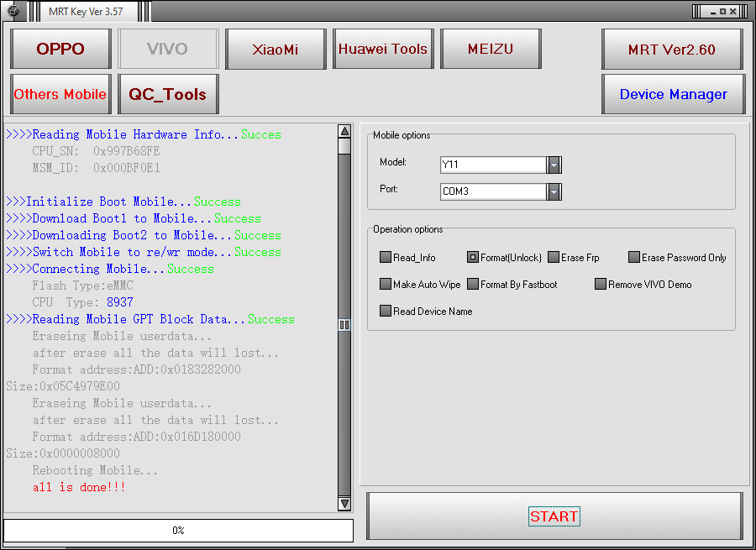Enable the Erase Frp checkbox

[554, 257]
